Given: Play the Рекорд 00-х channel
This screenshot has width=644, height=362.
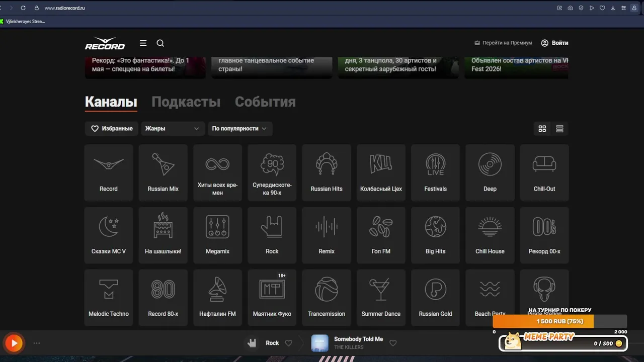Looking at the screenshot, I should (x=544, y=235).
